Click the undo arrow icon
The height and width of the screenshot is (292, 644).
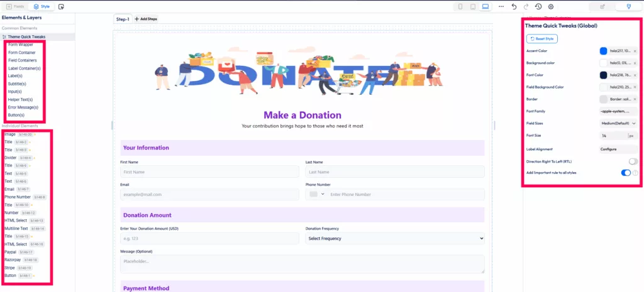coord(514,6)
